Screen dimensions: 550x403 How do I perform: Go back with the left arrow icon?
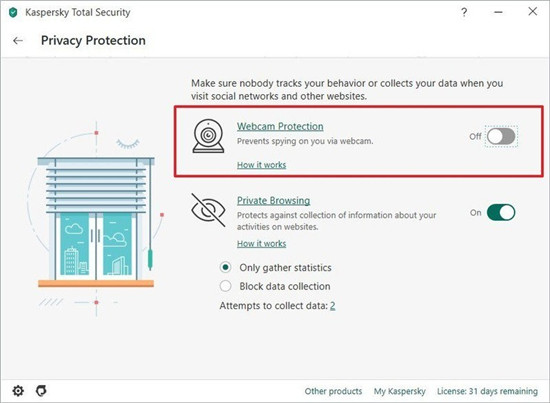[18, 41]
